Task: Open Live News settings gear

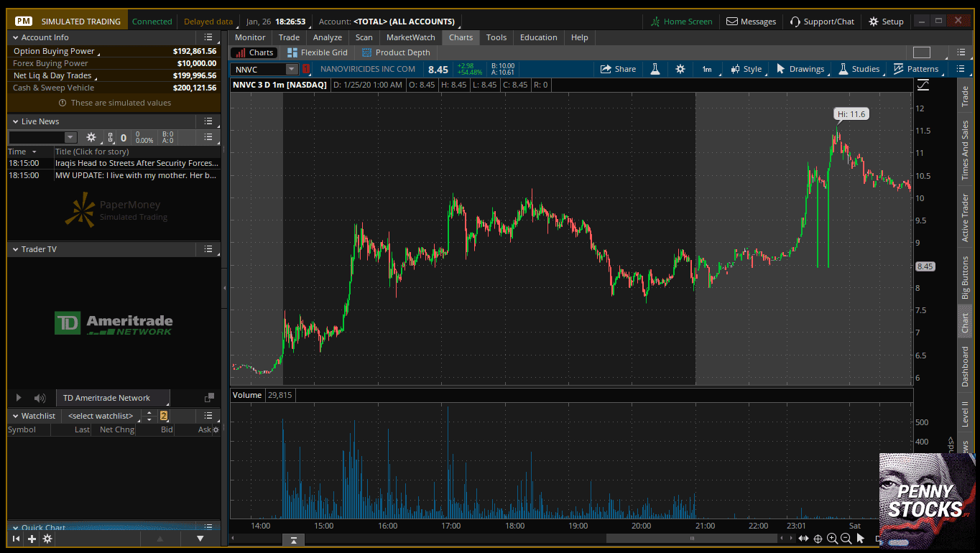Action: tap(91, 137)
